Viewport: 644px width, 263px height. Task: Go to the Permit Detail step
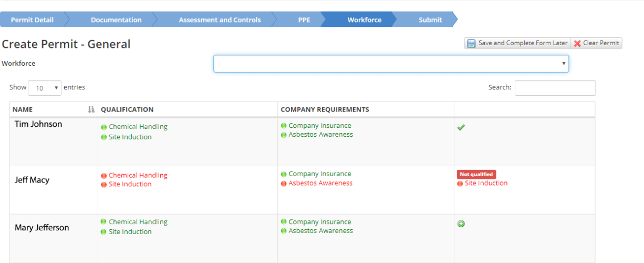(32, 20)
